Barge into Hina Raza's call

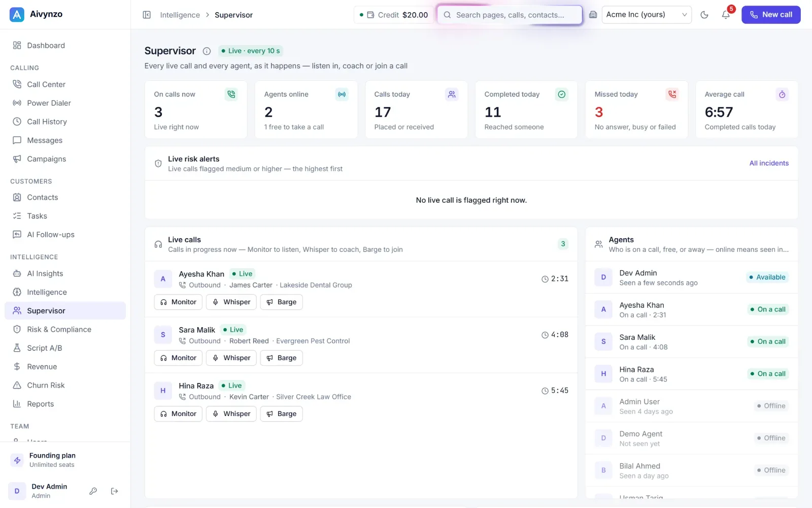click(282, 414)
